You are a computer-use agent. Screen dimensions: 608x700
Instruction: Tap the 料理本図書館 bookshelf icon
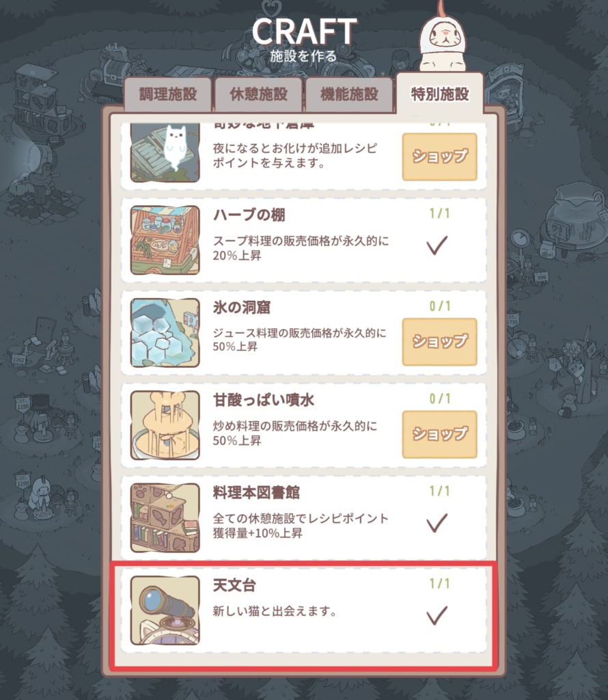click(165, 518)
